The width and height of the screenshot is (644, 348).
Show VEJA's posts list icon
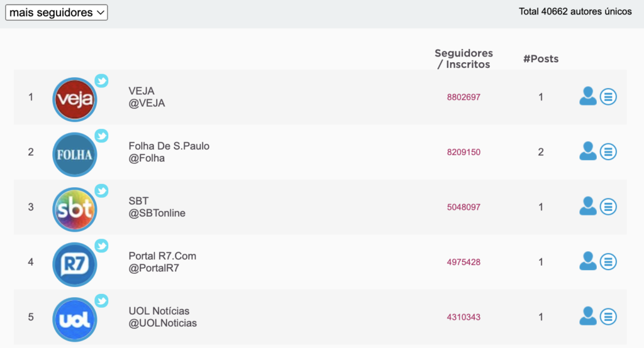pos(608,97)
